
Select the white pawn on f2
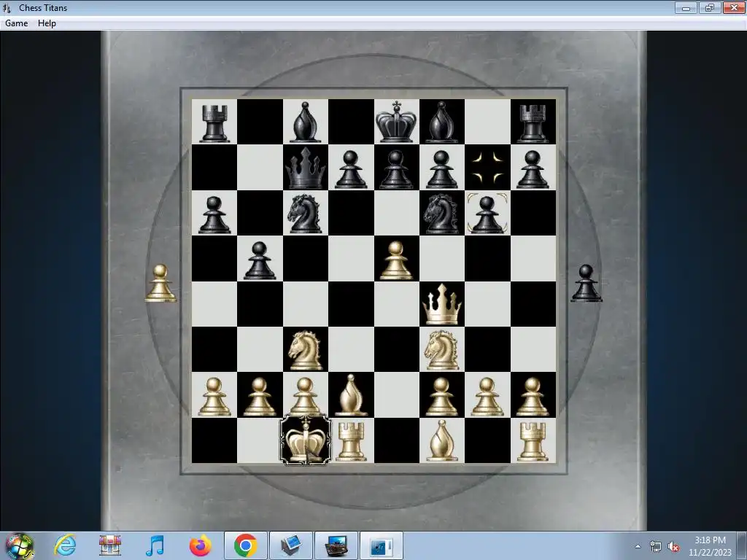442,396
